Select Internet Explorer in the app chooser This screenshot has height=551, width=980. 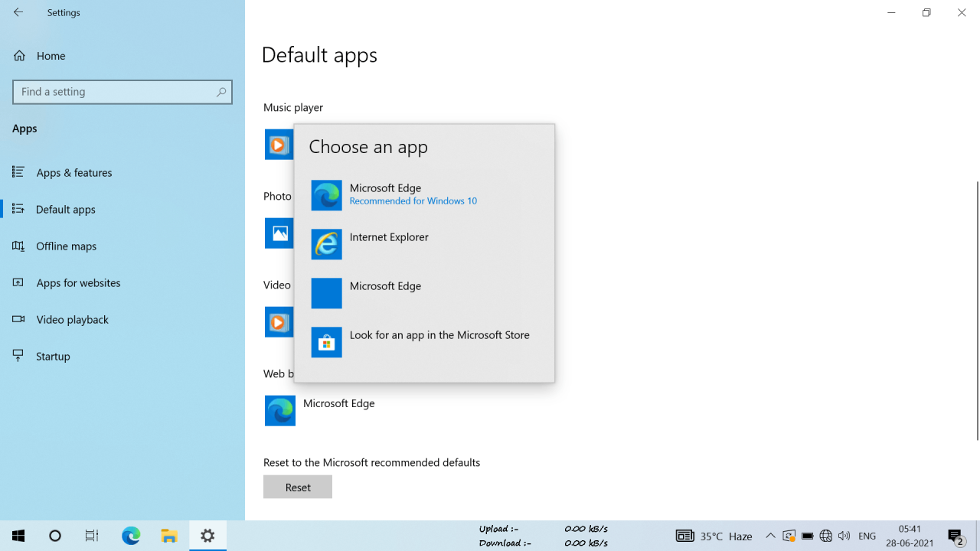(x=424, y=244)
